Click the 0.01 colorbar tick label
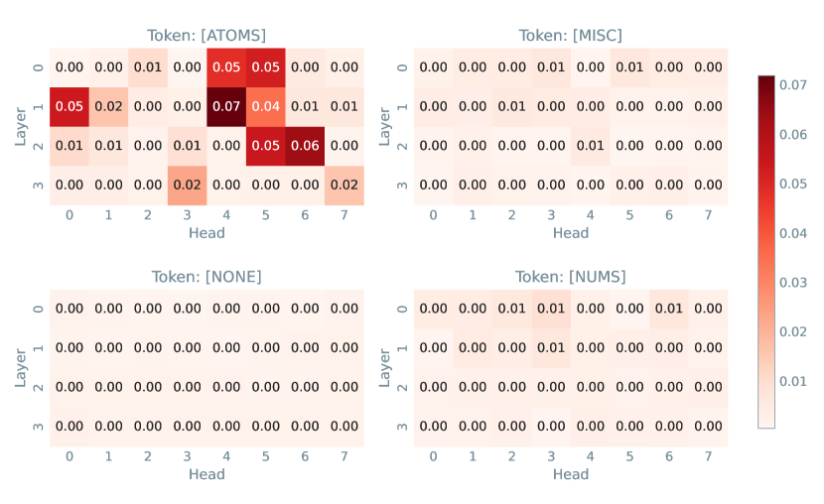Image resolution: width=824 pixels, height=504 pixels. (793, 381)
